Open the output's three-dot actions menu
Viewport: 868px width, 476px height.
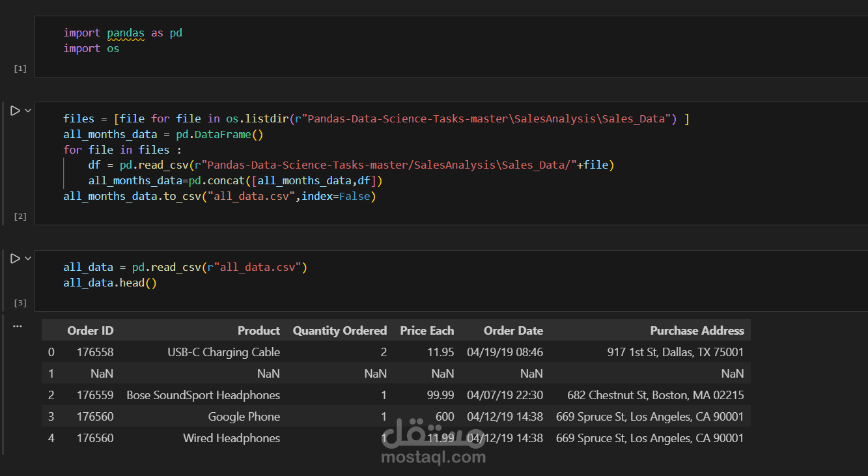(18, 326)
